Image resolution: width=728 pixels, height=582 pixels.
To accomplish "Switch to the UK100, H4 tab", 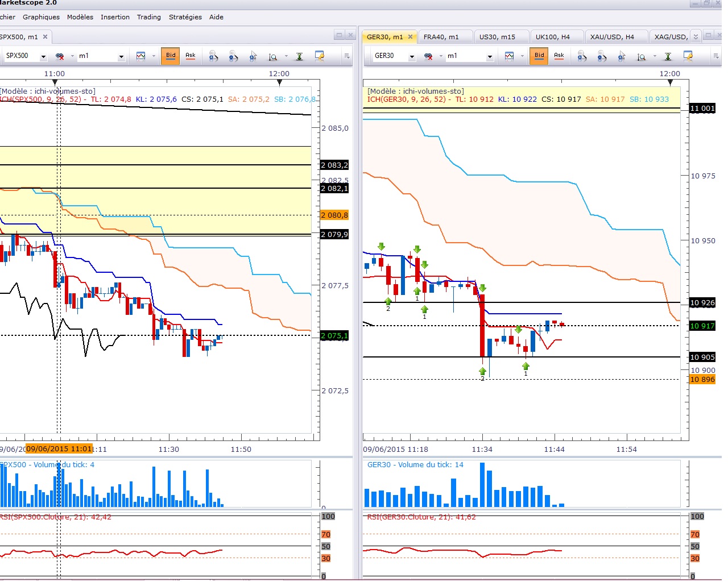I will click(557, 37).
